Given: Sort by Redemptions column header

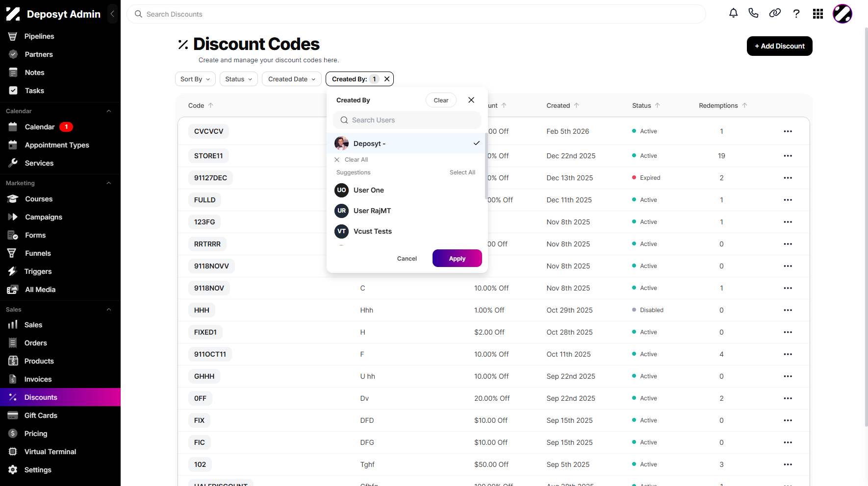Looking at the screenshot, I should pos(723,105).
